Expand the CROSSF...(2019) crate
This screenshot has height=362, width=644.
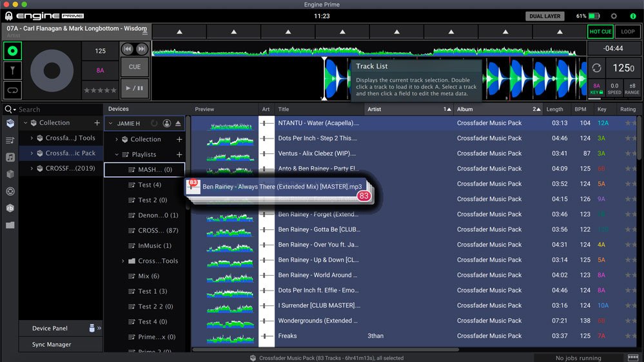point(32,168)
